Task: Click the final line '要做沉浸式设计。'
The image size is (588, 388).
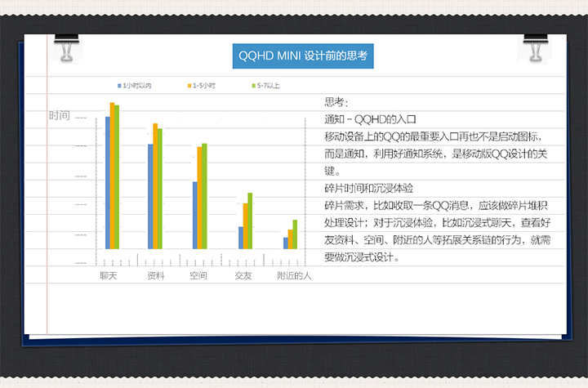Action: click(363, 257)
